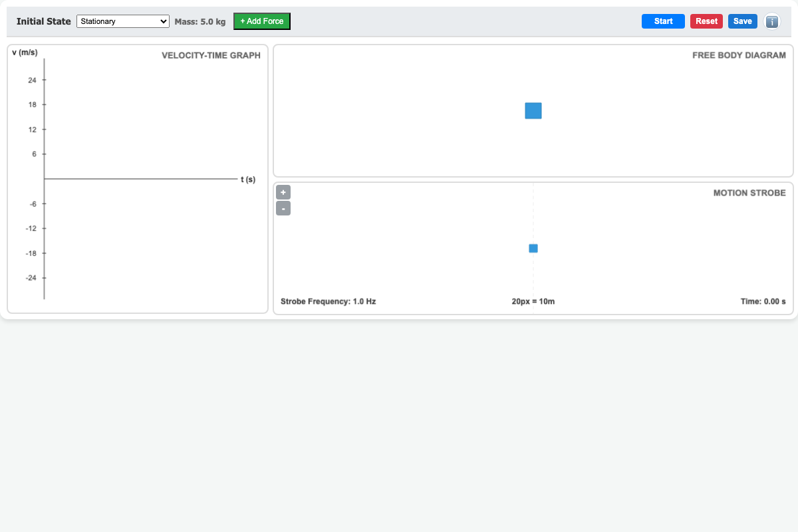Click the Motion Strobe title
Image resolution: width=798 pixels, height=532 pixels.
(x=749, y=193)
